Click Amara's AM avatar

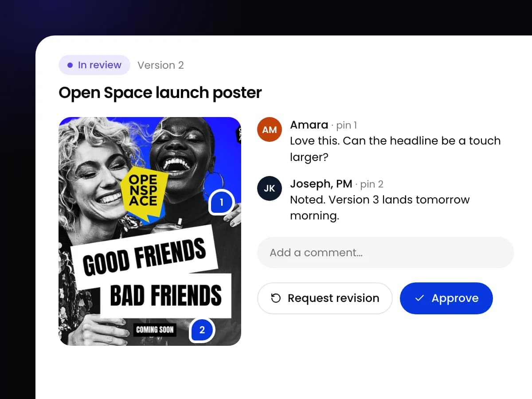tap(270, 129)
